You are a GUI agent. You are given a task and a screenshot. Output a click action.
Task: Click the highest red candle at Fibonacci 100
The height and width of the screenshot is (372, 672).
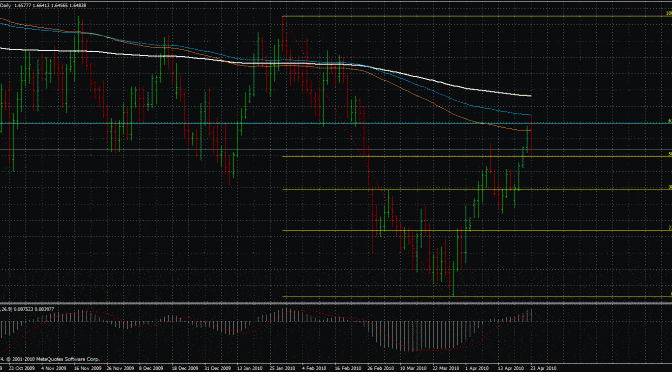point(283,35)
